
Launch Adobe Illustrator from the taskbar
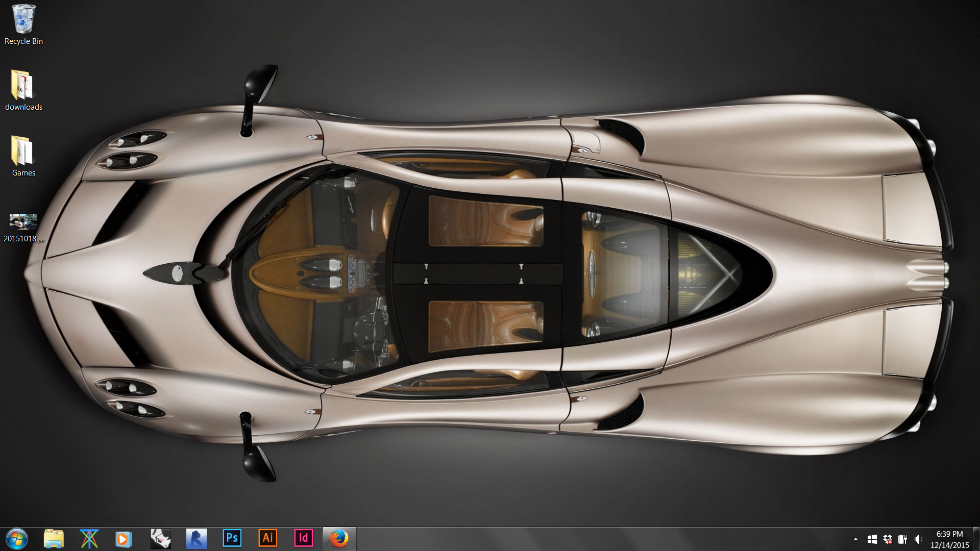coord(268,538)
